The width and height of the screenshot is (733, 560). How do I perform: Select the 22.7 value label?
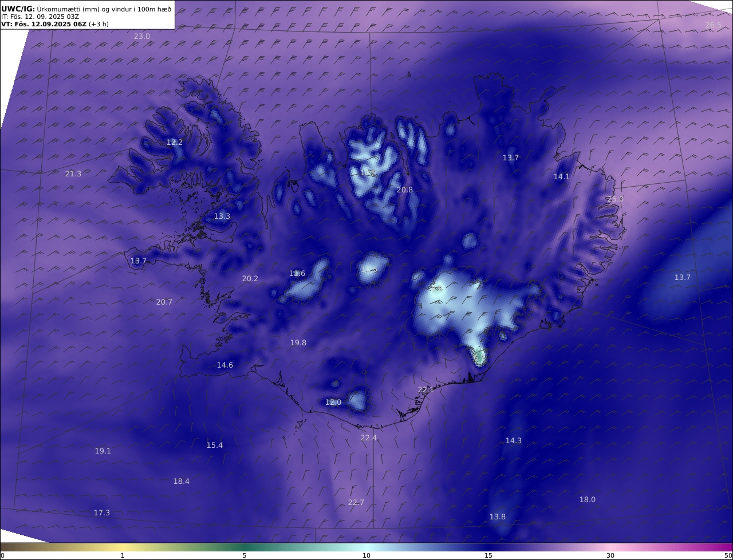(x=356, y=503)
